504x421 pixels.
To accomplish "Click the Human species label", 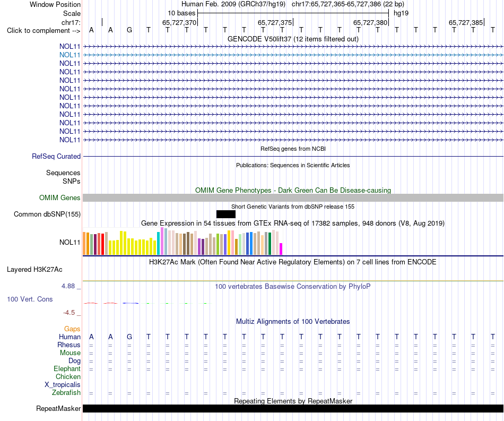I will (x=69, y=337).
